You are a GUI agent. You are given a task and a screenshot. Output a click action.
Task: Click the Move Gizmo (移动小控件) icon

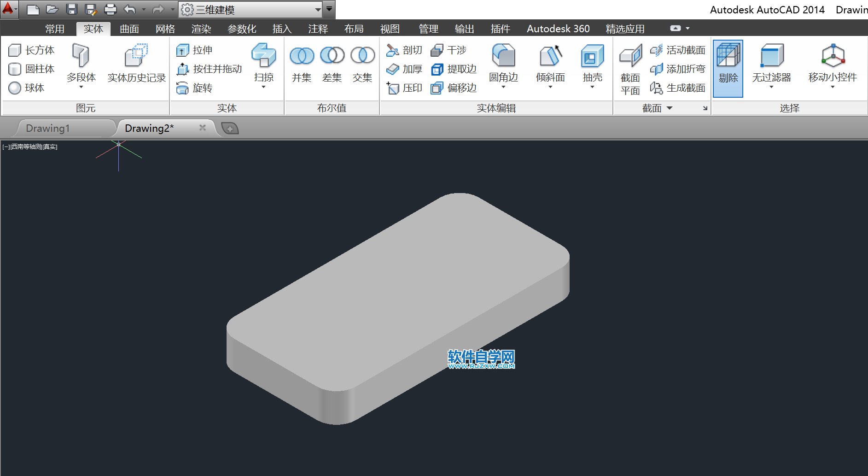[x=833, y=55]
